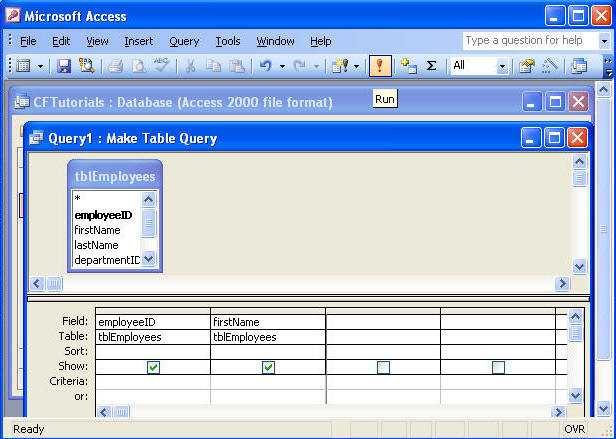The height and width of the screenshot is (439, 616).
Task: Click the field list scroll down arrow
Action: tap(148, 259)
